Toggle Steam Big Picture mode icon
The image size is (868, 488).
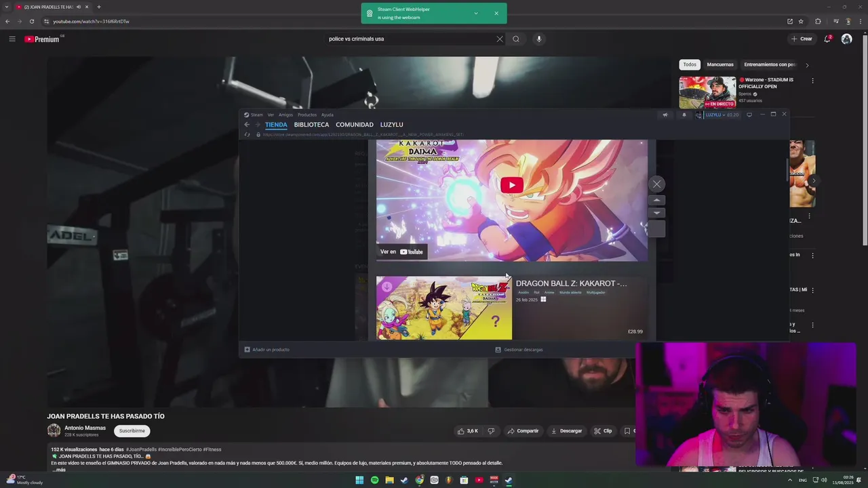pos(749,115)
